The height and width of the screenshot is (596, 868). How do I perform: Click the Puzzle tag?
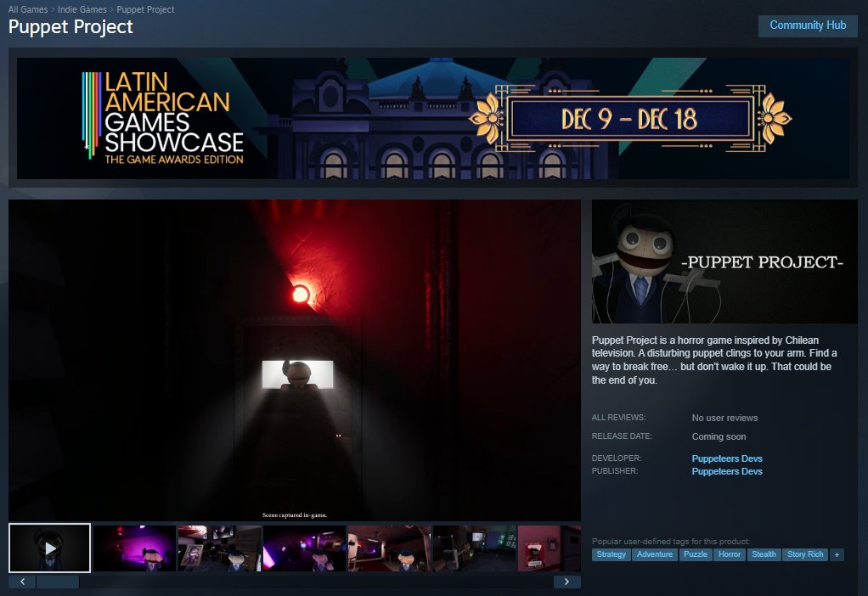(x=696, y=554)
